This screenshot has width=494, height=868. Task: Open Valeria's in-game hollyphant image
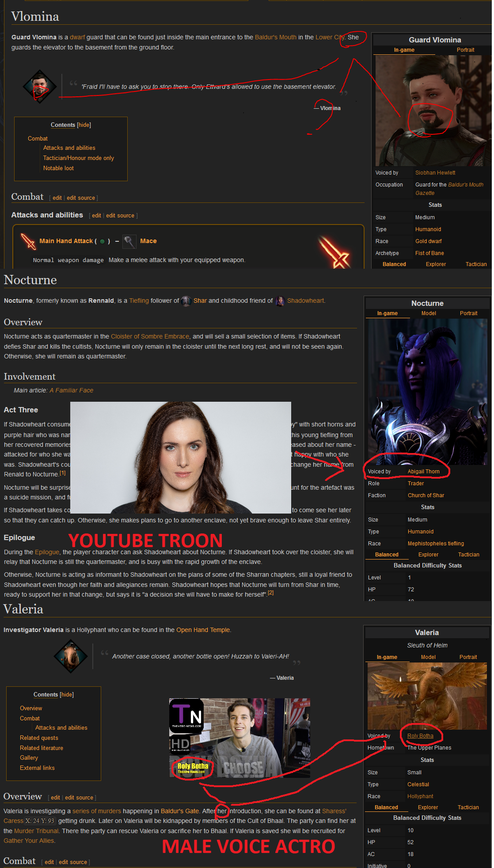pos(427,696)
